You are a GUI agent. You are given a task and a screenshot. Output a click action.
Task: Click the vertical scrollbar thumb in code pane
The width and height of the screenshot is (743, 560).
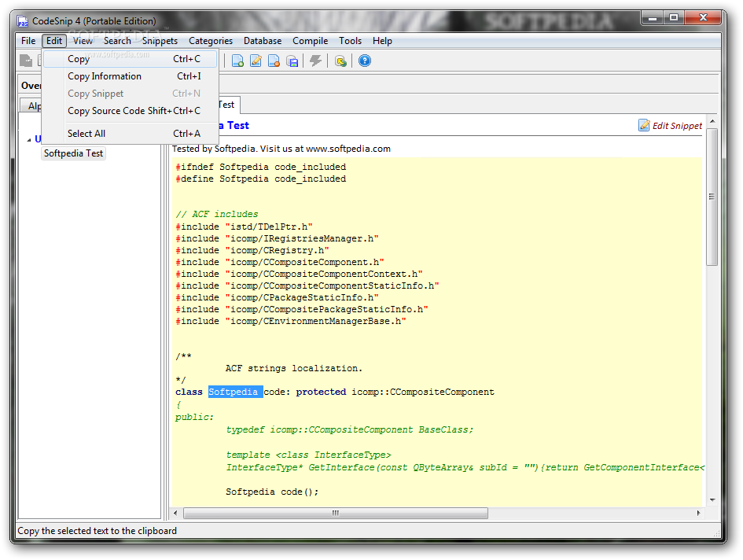pyautogui.click(x=712, y=197)
